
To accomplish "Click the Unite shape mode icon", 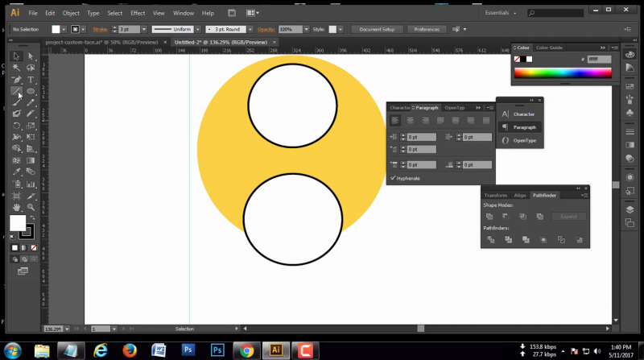I will coord(489,217).
